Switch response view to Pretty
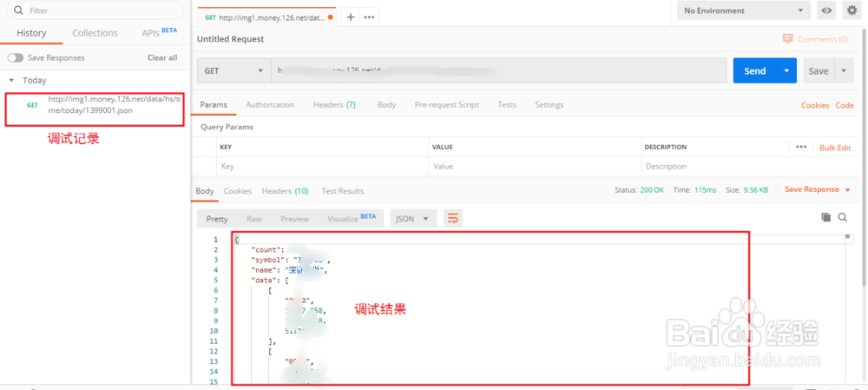868x390 pixels. [217, 219]
